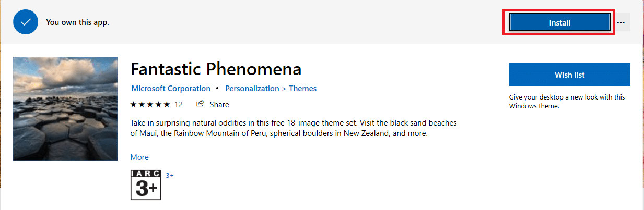Add the theme to Wish list
Image resolution: width=644 pixels, height=210 pixels.
pyautogui.click(x=569, y=75)
